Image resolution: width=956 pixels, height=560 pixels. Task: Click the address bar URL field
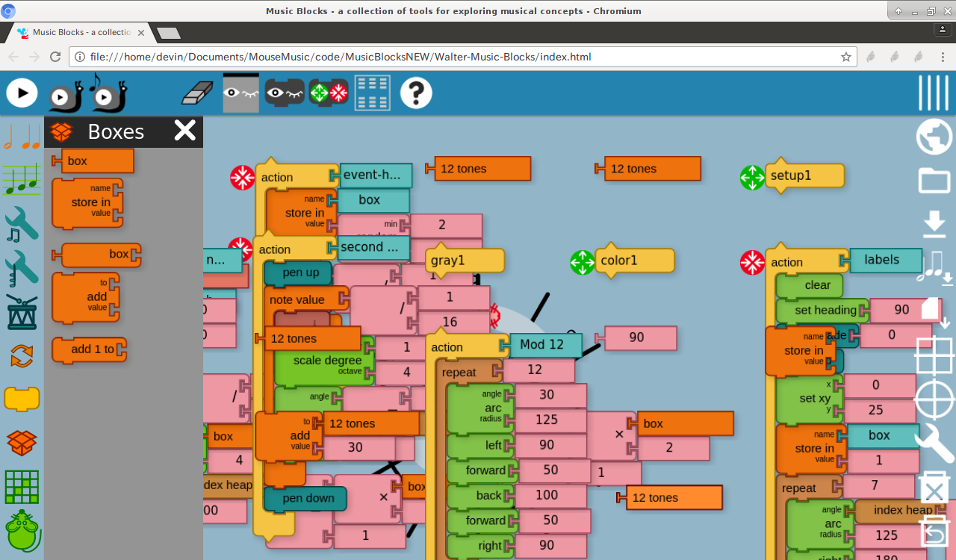coord(463,57)
